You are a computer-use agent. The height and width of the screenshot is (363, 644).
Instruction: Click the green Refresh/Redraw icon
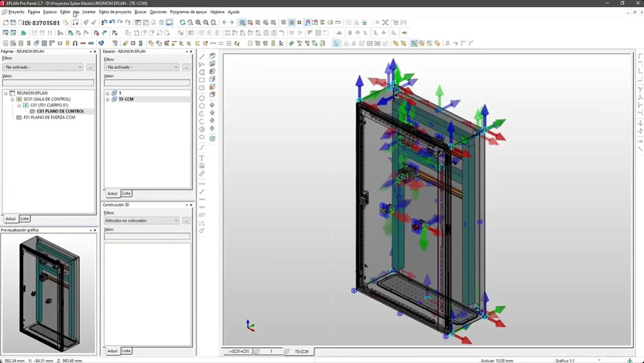[183, 23]
